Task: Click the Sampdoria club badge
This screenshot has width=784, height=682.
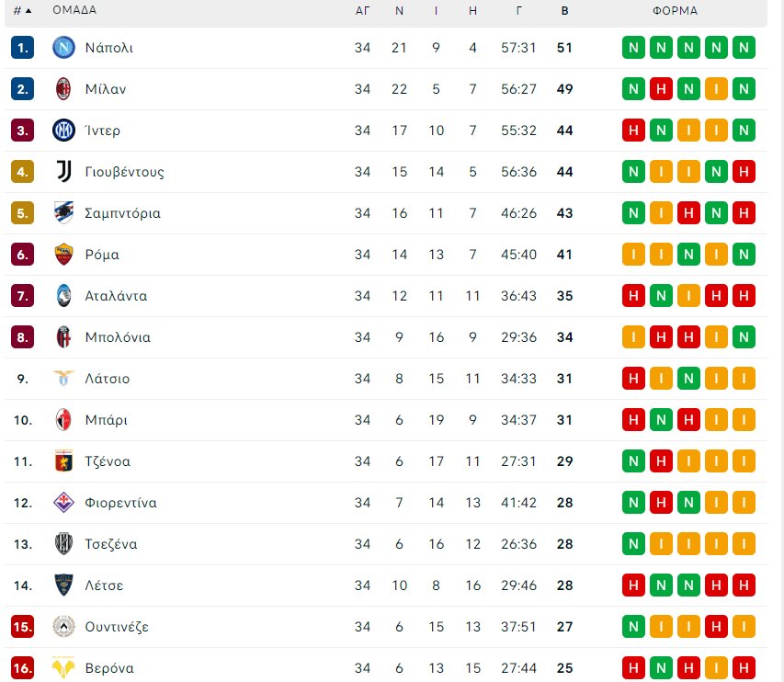Action: click(x=63, y=213)
